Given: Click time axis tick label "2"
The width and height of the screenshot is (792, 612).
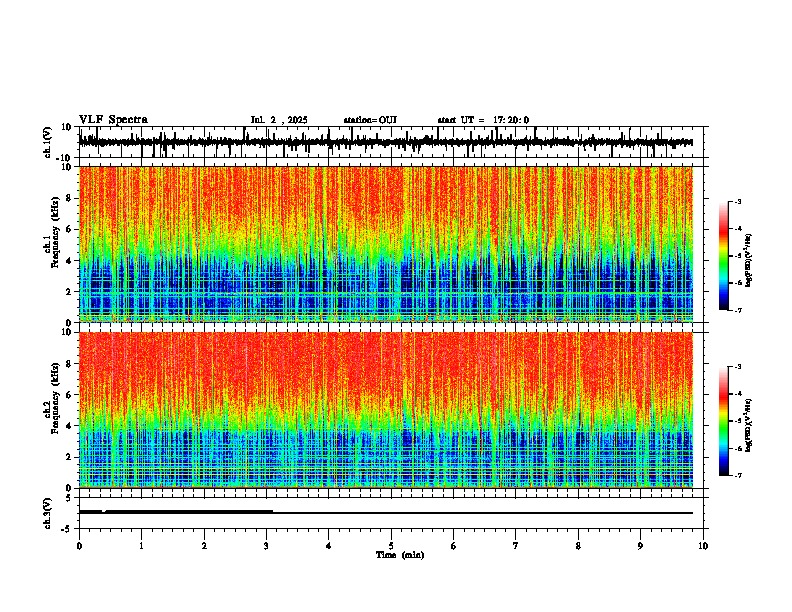Looking at the screenshot, I should click(x=204, y=546).
